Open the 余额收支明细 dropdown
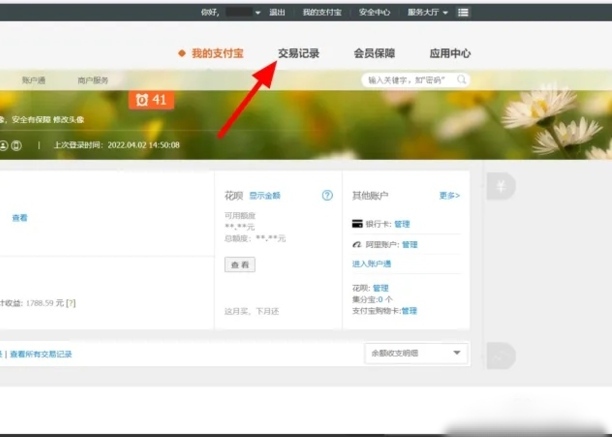Screen dimensions: 612x437 click(x=416, y=353)
